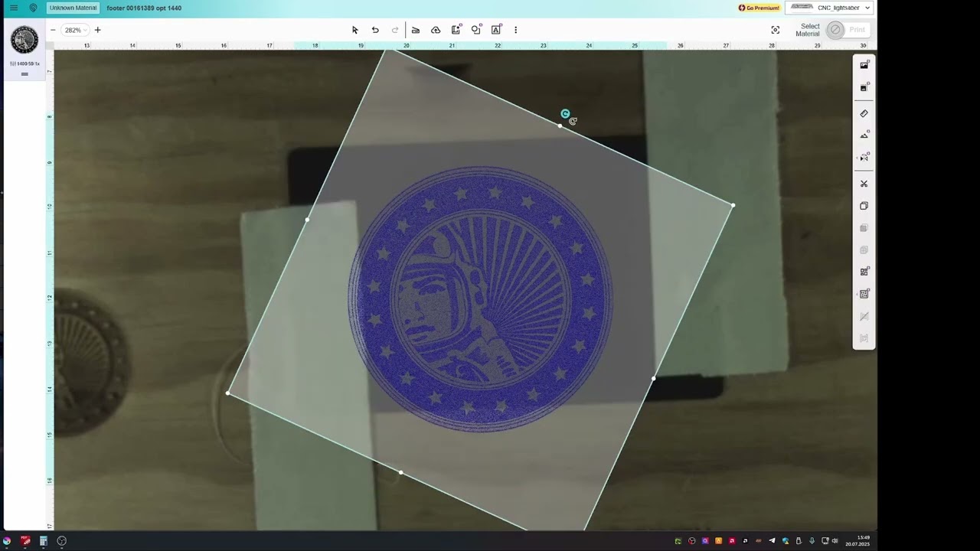Click the blue astronaut medallion design
The image size is (980, 551).
coord(480,299)
